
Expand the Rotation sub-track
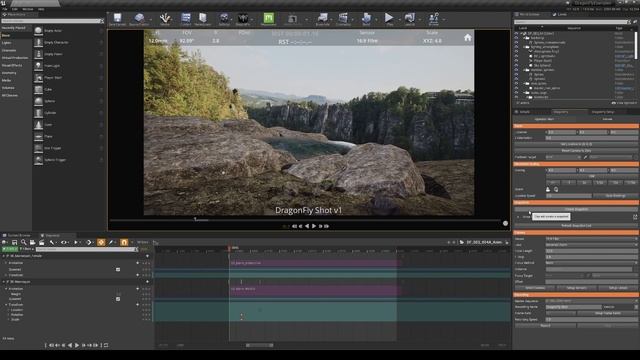(9, 315)
